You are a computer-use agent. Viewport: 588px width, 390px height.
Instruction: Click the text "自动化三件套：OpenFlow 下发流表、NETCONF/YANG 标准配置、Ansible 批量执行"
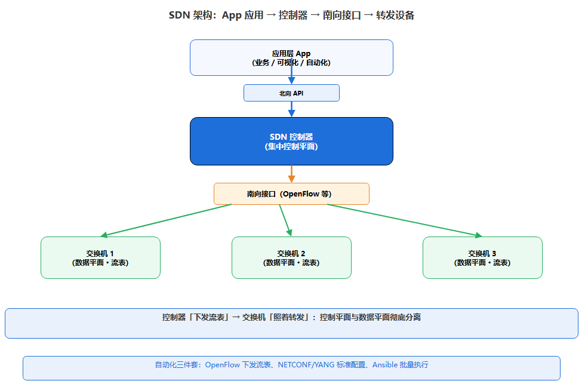[x=291, y=365]
